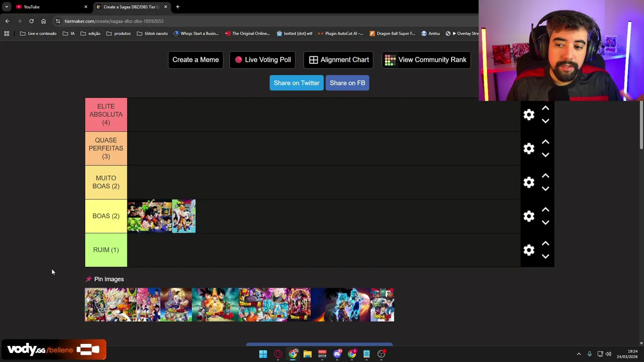
Task: Open Opera GX from taskbar
Action: pyautogui.click(x=278, y=354)
